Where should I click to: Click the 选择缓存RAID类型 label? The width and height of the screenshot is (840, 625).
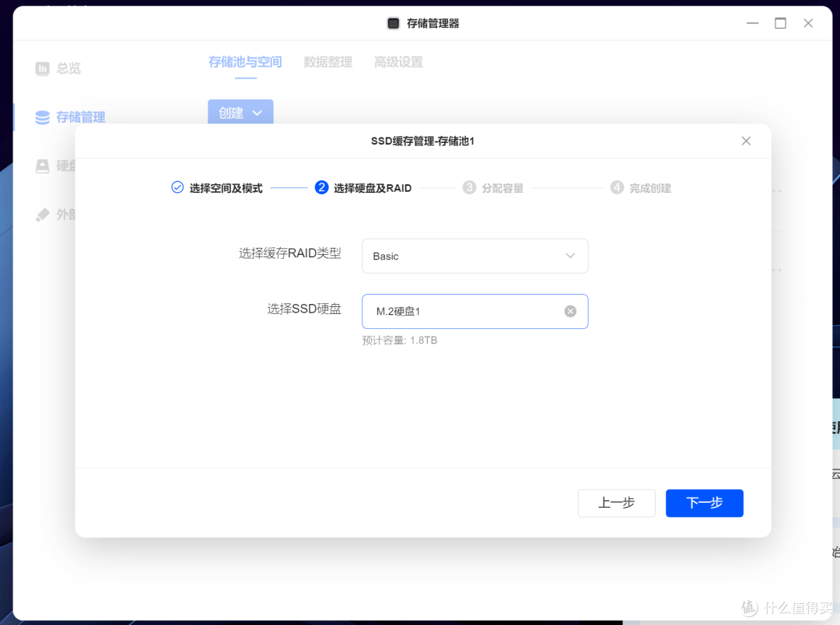tap(290, 253)
